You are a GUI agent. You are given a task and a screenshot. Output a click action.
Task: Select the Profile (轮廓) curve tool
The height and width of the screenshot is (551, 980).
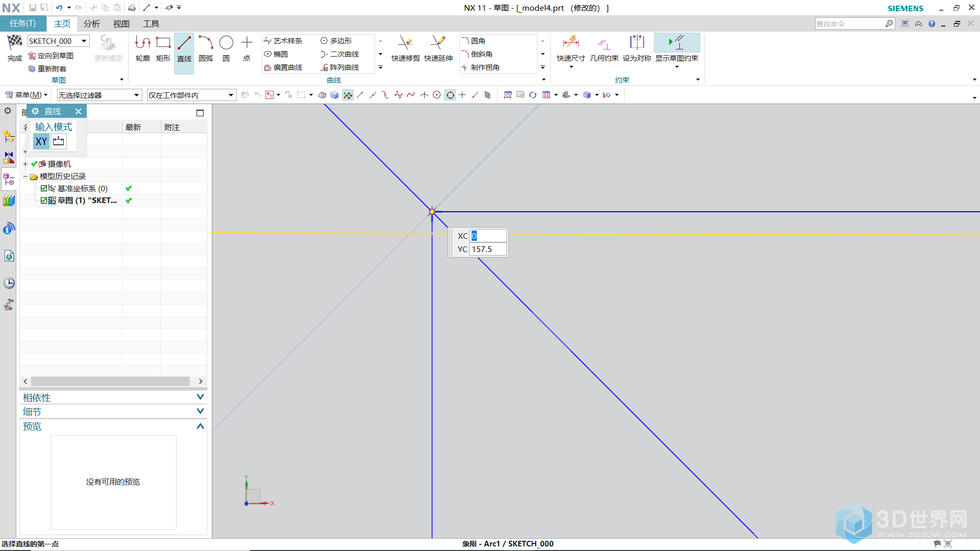pyautogui.click(x=143, y=48)
